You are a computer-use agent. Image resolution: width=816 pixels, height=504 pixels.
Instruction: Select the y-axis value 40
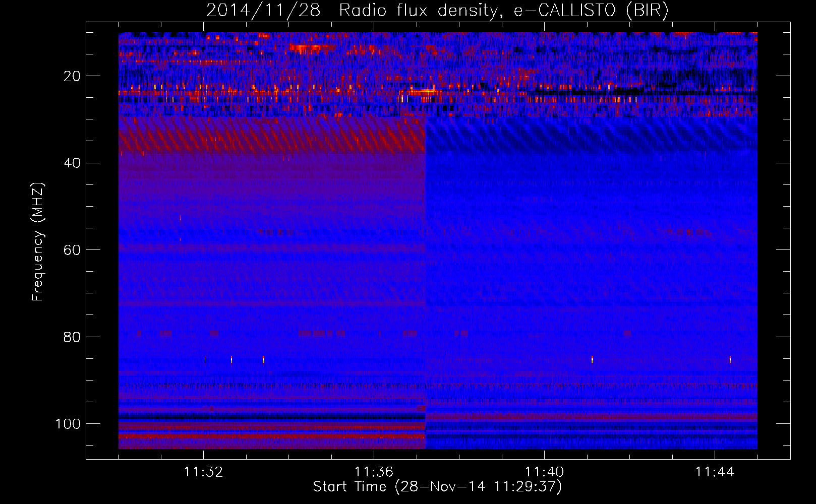coord(72,163)
